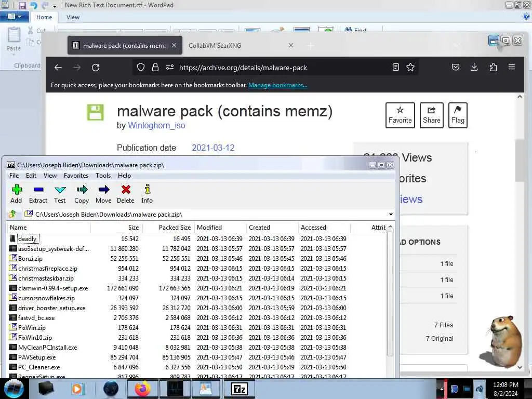Viewport: 532px width, 399px height.
Task: Open the Firefox extensions puzzle icon
Action: [493, 67]
